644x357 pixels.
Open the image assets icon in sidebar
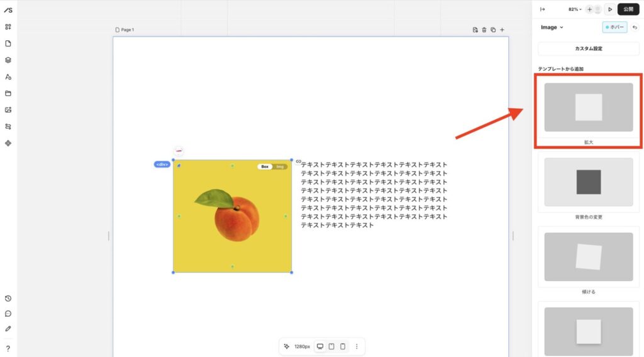(8, 110)
